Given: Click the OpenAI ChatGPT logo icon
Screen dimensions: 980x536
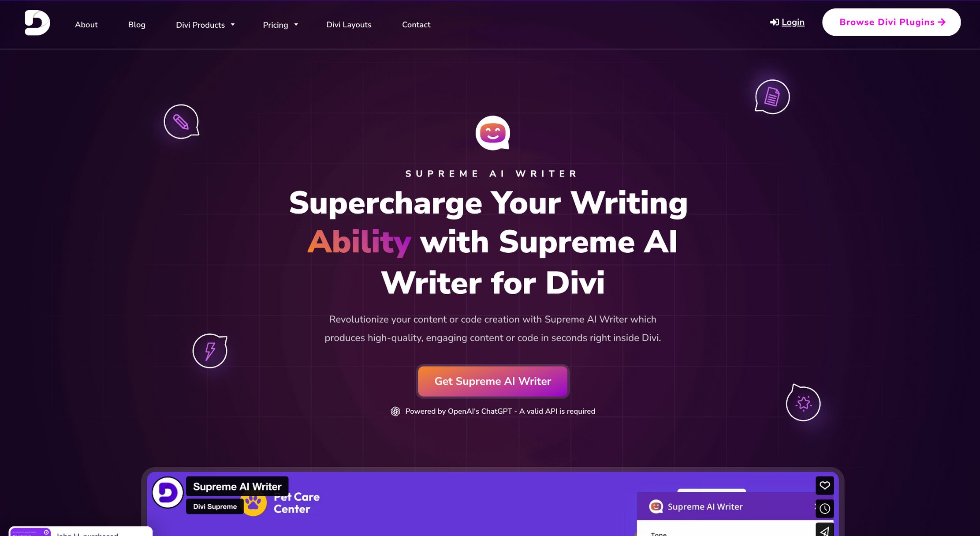Looking at the screenshot, I should pyautogui.click(x=395, y=411).
